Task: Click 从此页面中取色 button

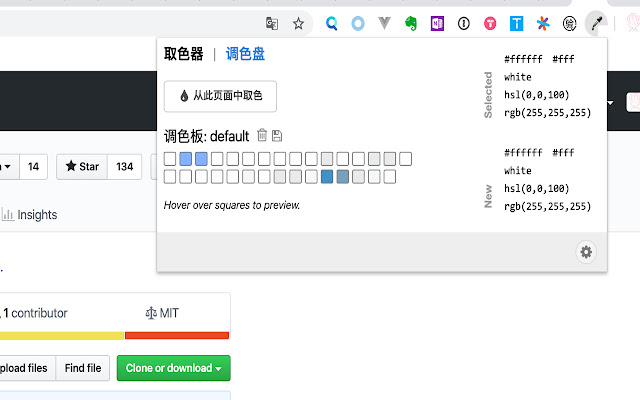Action: click(x=220, y=96)
